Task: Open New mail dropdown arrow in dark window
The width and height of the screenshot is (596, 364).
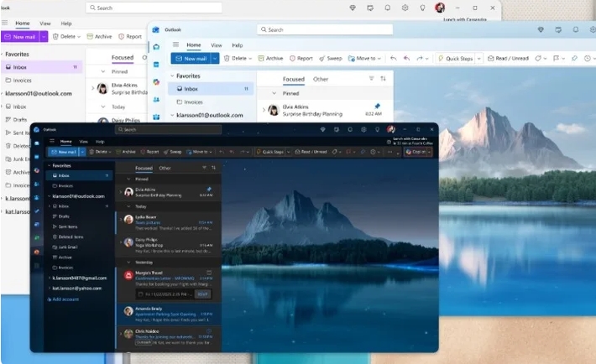Action: (82, 152)
